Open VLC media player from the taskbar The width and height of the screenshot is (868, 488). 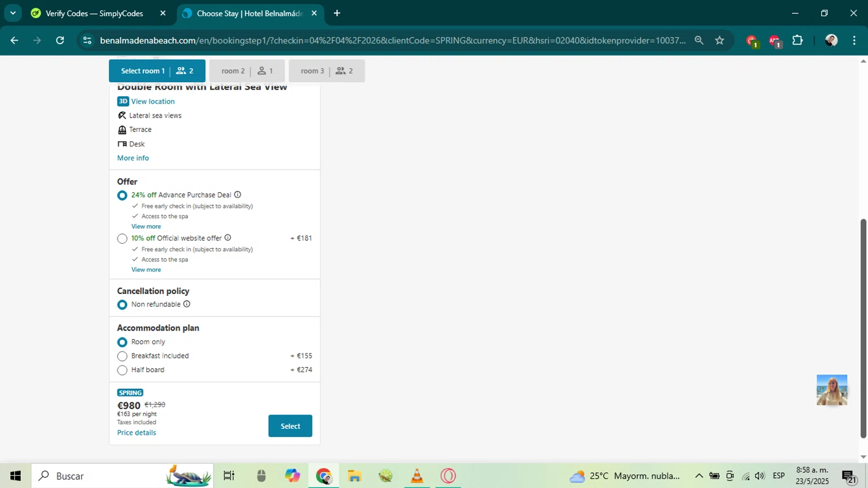(417, 476)
